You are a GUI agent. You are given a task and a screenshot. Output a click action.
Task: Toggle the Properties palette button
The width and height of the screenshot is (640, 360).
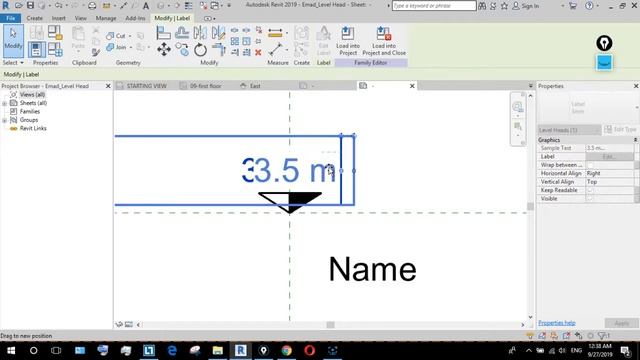pos(36,50)
